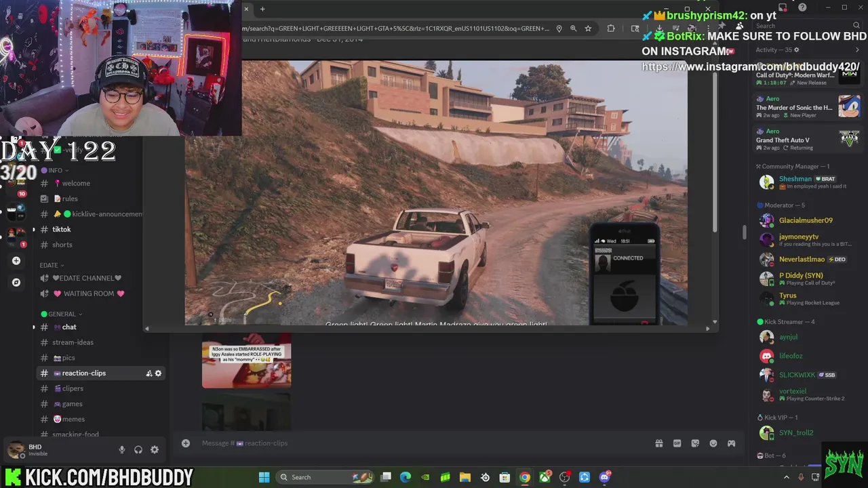Open the games channel
The height and width of the screenshot is (488, 868).
pyautogui.click(x=102, y=404)
